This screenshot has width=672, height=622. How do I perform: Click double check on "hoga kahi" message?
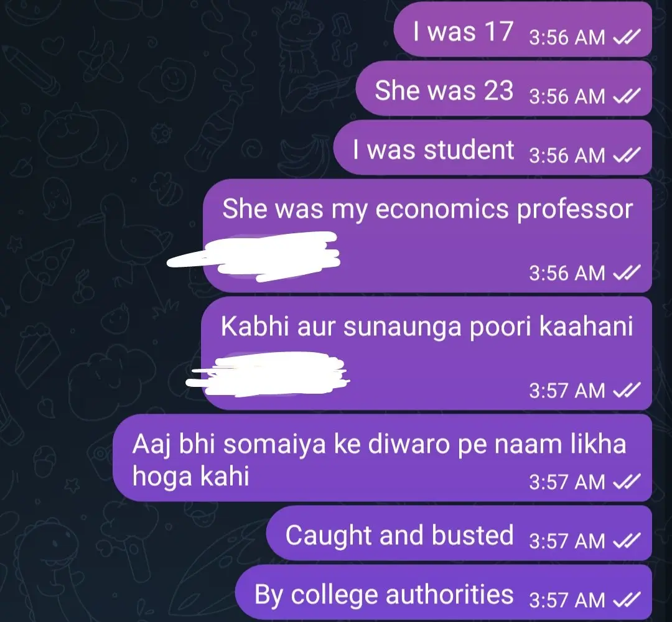point(627,481)
